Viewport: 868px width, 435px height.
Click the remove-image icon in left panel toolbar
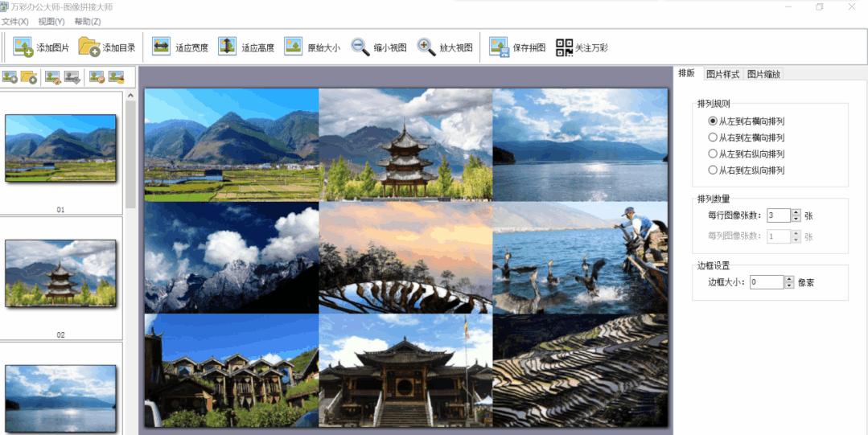tap(97, 77)
